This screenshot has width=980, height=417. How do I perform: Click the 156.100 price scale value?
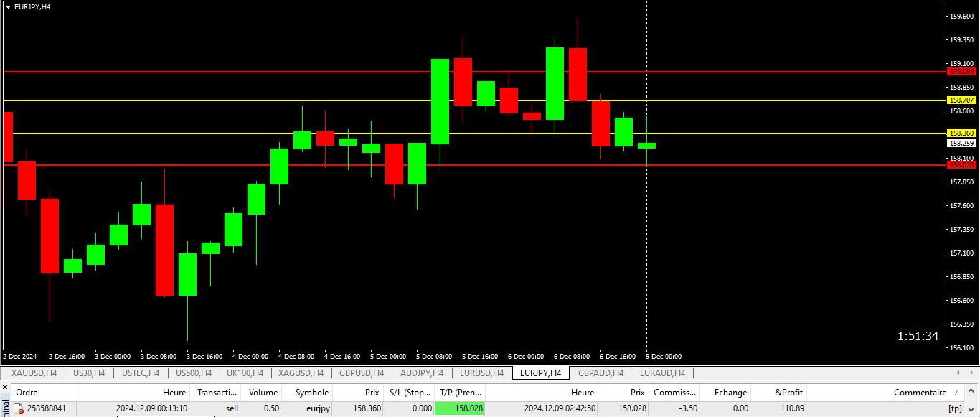(x=961, y=348)
